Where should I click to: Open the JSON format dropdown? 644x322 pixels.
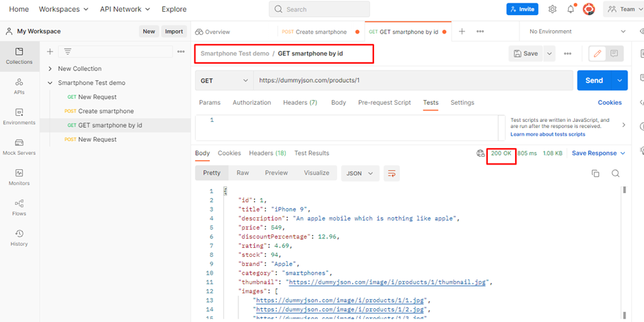click(360, 173)
